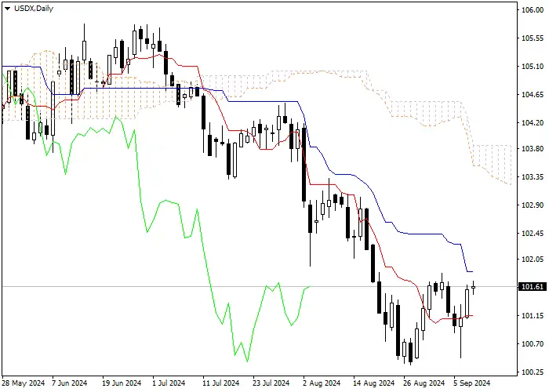This screenshot has height=392, width=549.
Task: Click the 103.80 price scale label
Action: [x=533, y=149]
